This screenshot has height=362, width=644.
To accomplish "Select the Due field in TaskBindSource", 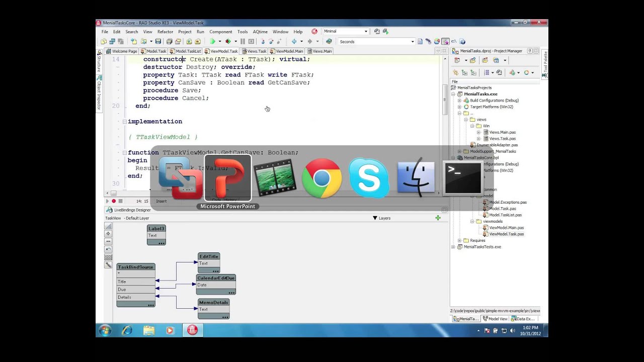I will 136,290.
